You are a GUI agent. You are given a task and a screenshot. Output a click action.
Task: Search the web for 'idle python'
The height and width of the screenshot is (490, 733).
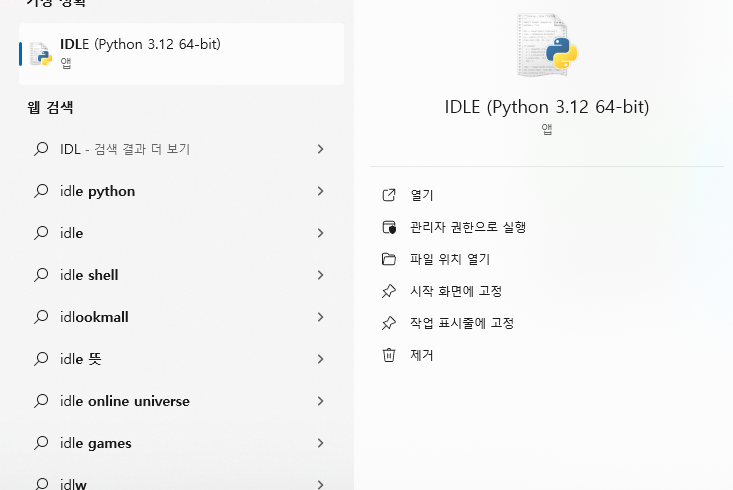pyautogui.click(x=181, y=191)
